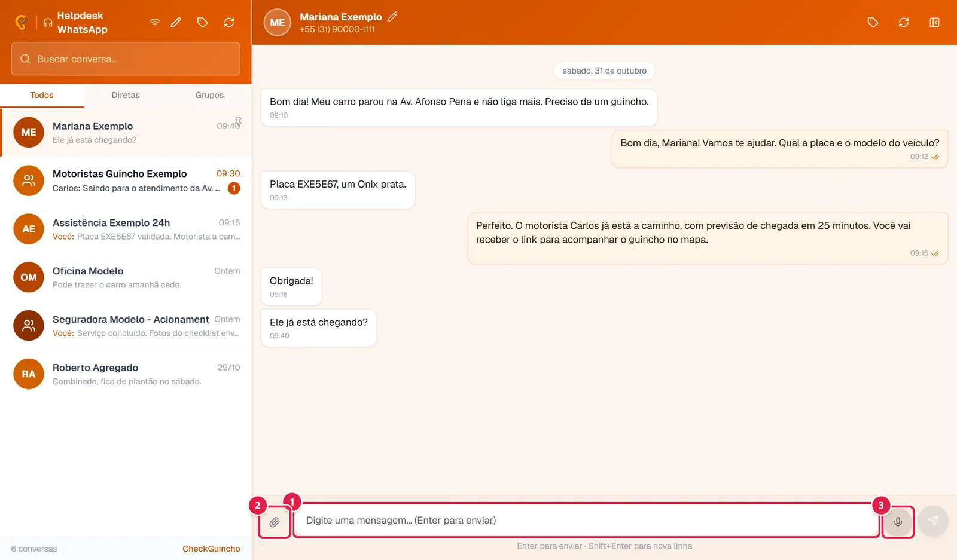The image size is (957, 560).
Task: Open Mariana Exemplo conversation in list
Action: [x=126, y=133]
